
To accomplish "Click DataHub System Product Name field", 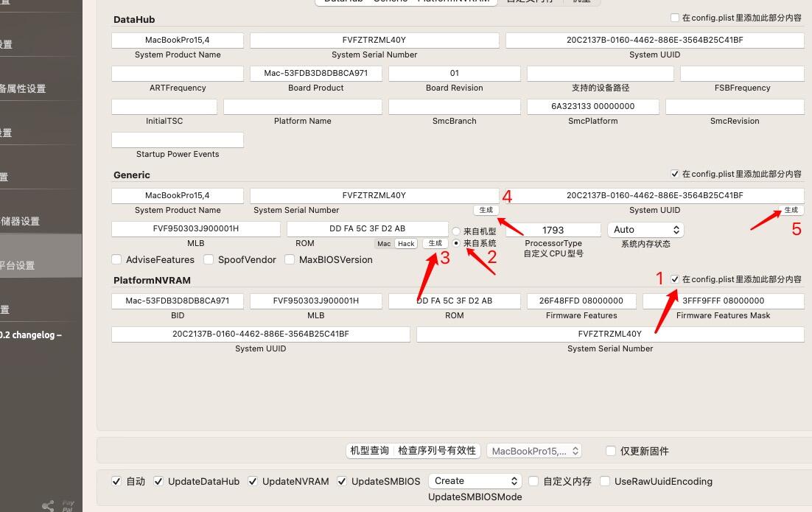I will (x=178, y=41).
